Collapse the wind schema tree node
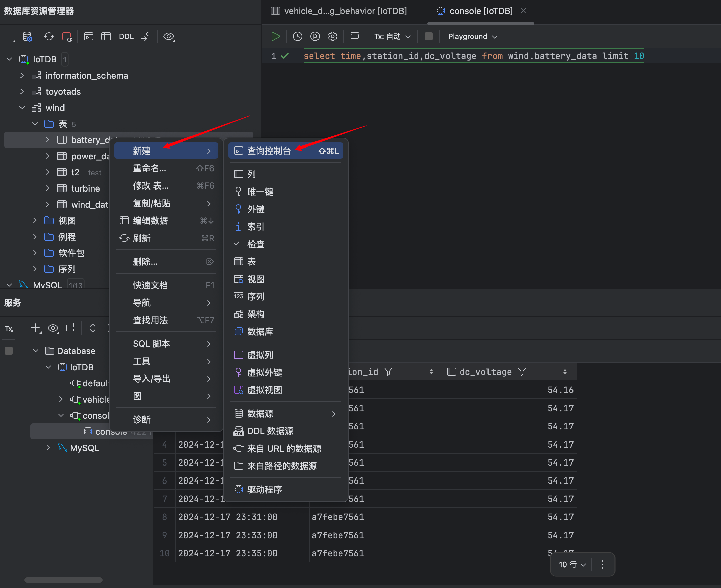 [x=23, y=108]
